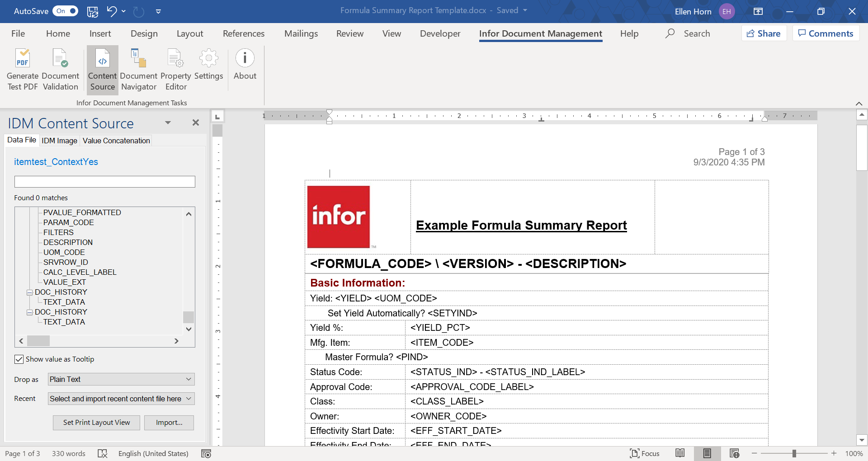This screenshot has width=868, height=461.
Task: Click the itemtest_ContextYes link
Action: [56, 162]
